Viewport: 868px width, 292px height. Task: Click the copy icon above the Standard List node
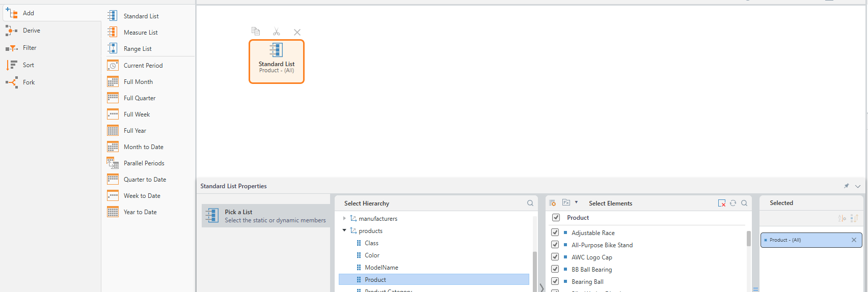tap(256, 32)
